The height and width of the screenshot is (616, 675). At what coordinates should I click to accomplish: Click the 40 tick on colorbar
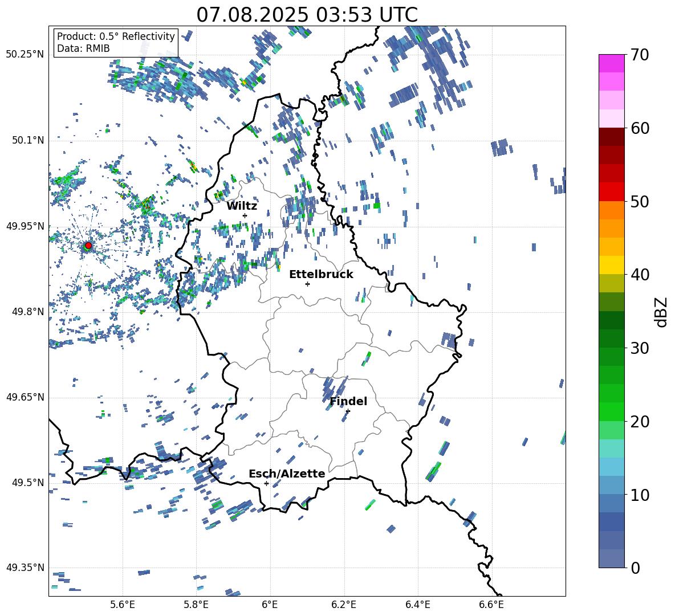[640, 275]
